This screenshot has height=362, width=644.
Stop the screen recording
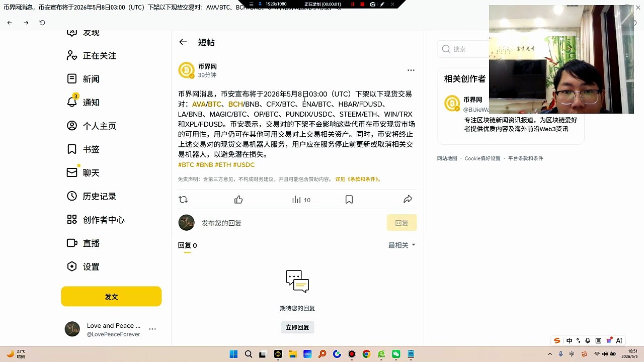362,4
